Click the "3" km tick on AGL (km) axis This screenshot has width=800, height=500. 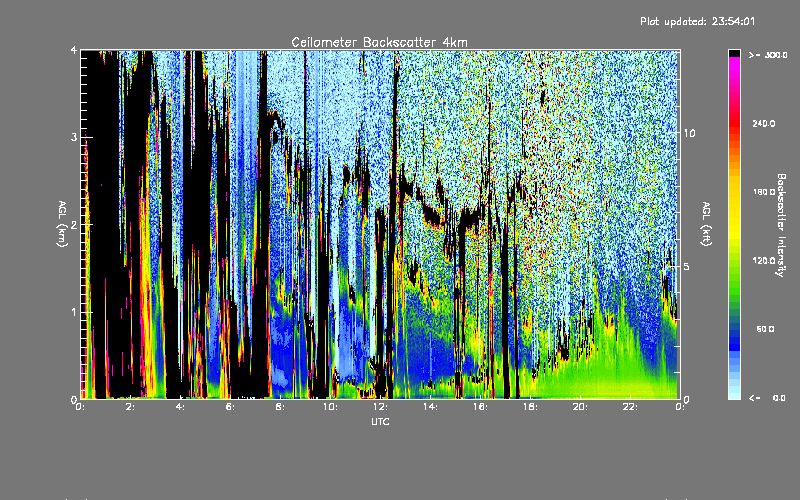(74, 137)
